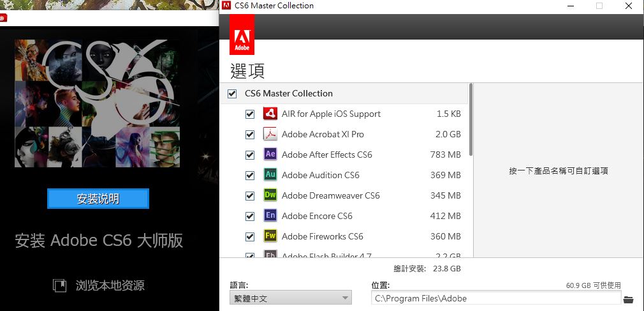This screenshot has height=311, width=644.
Task: Disable the Adobe Fireworks CS6 checkbox
Action: click(x=250, y=237)
